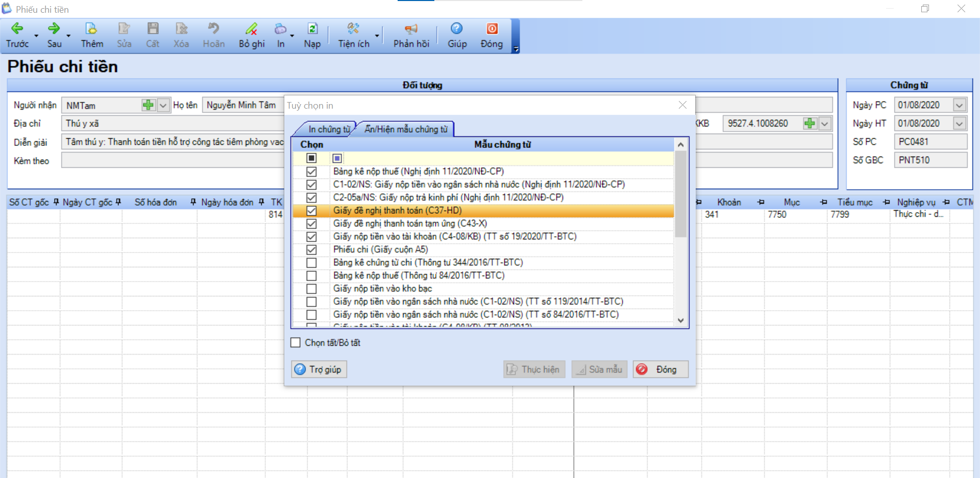Click the template list scrollbar thumb

pyautogui.click(x=680, y=194)
